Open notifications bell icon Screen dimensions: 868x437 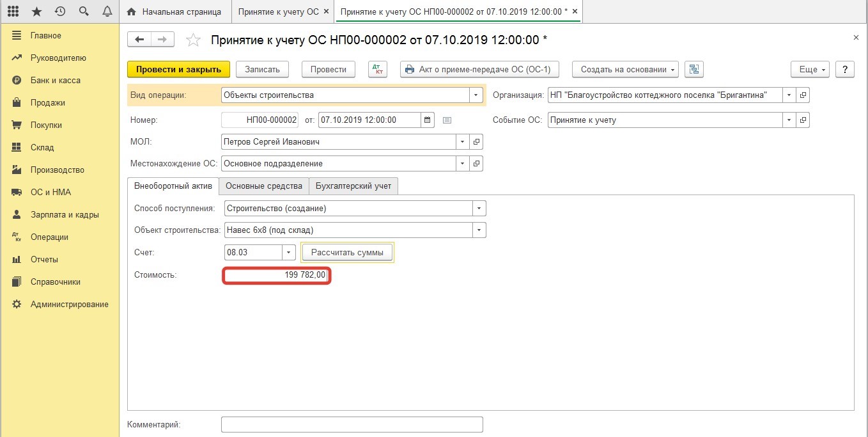[x=107, y=12]
